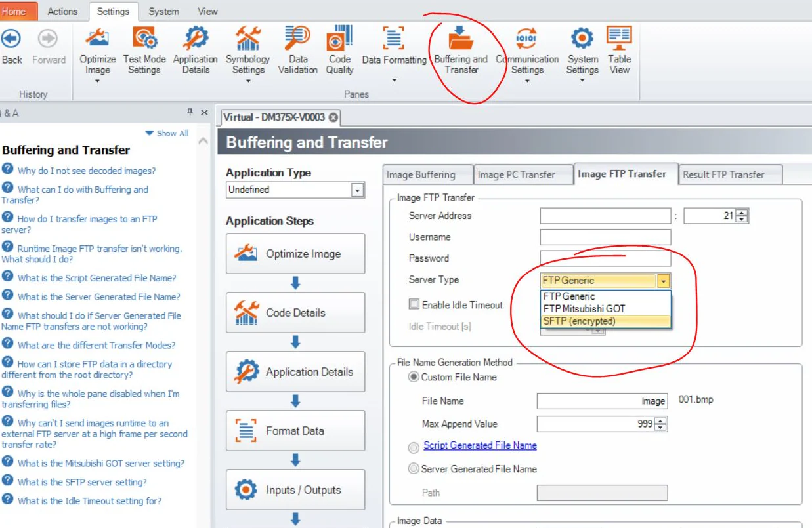Image resolution: width=812 pixels, height=528 pixels.
Task: Select Custom File Name radio button
Action: click(x=414, y=377)
